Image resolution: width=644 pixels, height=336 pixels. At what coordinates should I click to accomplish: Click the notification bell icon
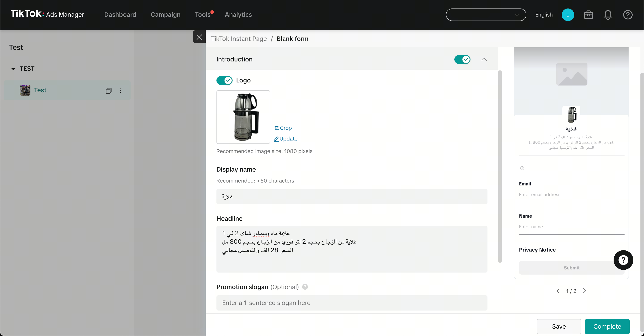tap(608, 15)
